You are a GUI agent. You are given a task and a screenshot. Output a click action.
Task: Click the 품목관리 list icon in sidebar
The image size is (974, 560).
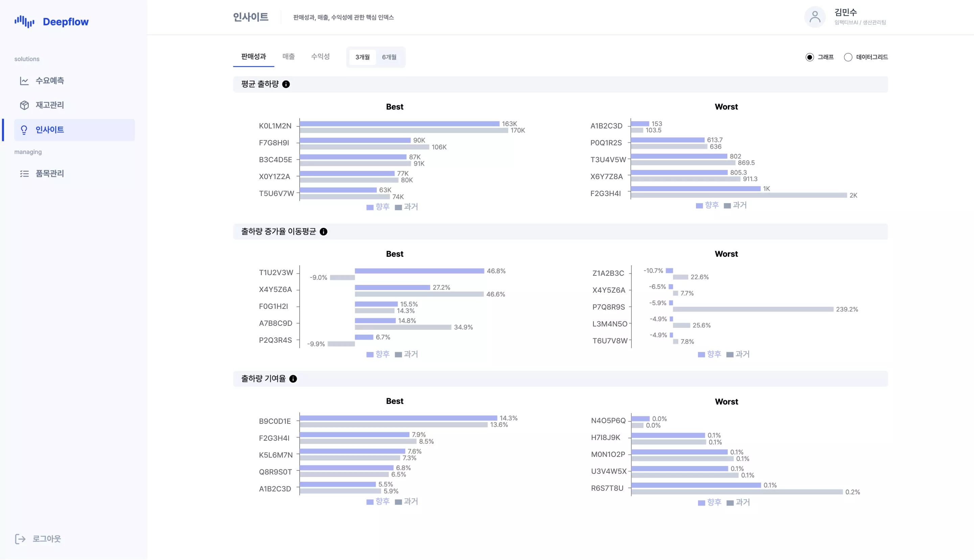click(x=24, y=174)
